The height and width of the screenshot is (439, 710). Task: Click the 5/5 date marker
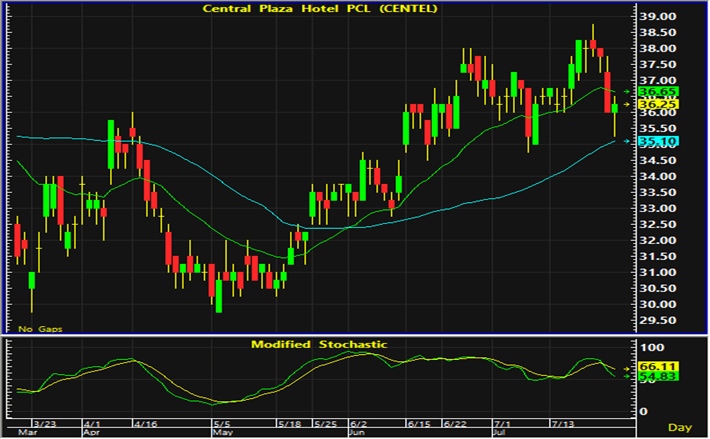click(x=222, y=424)
